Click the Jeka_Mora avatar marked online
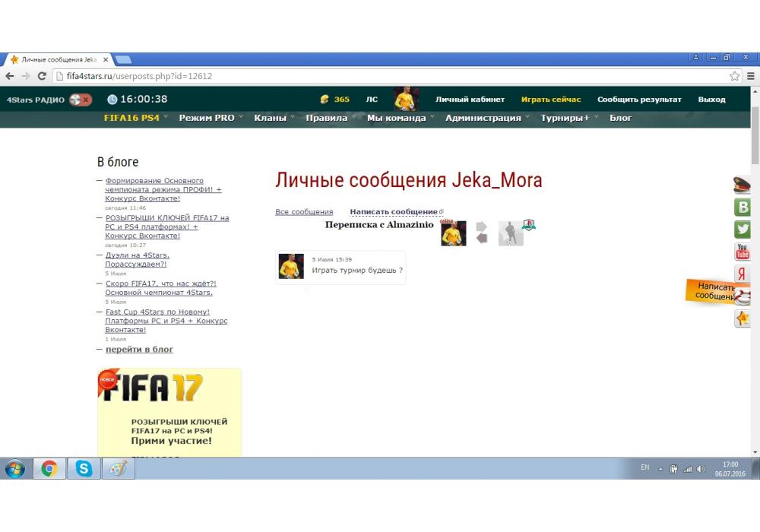 tap(453, 233)
